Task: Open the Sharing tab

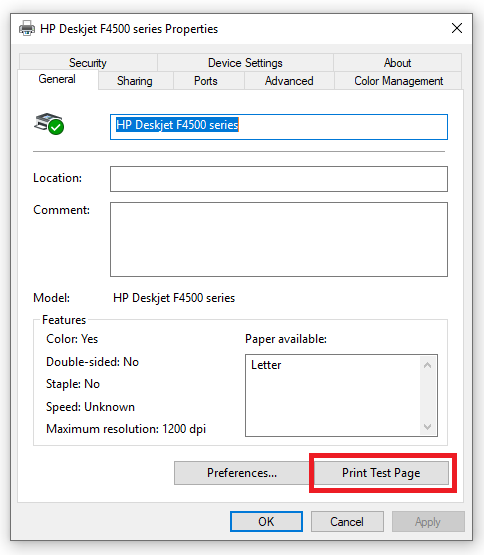Action: (135, 81)
